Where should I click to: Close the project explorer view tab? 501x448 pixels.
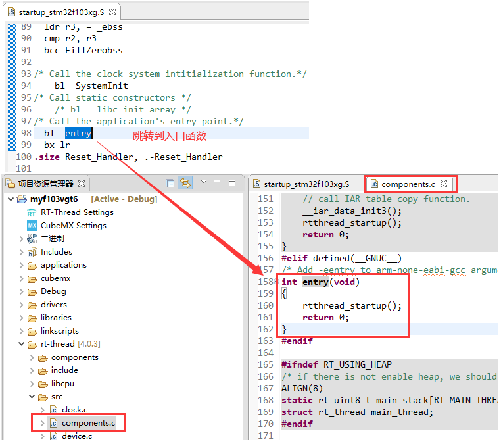tap(82, 184)
